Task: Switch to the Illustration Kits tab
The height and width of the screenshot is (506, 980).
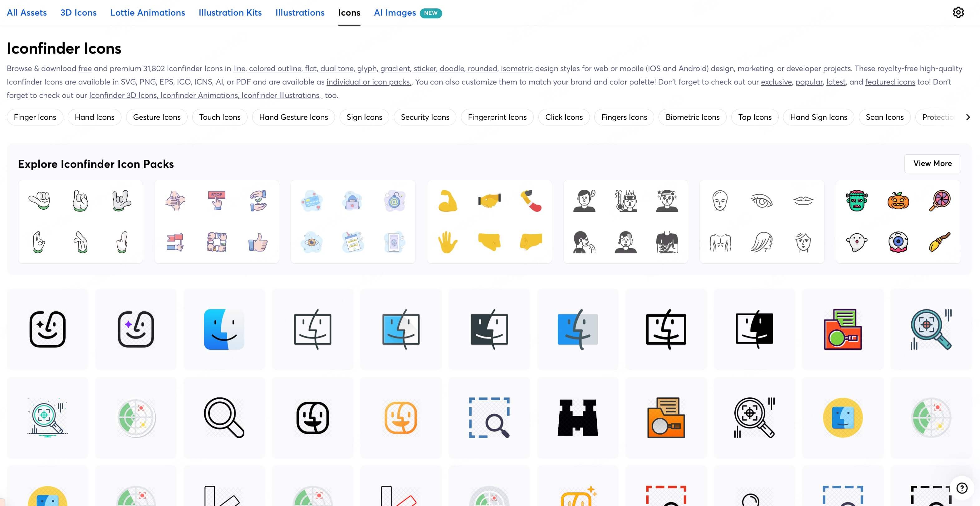Action: click(230, 12)
